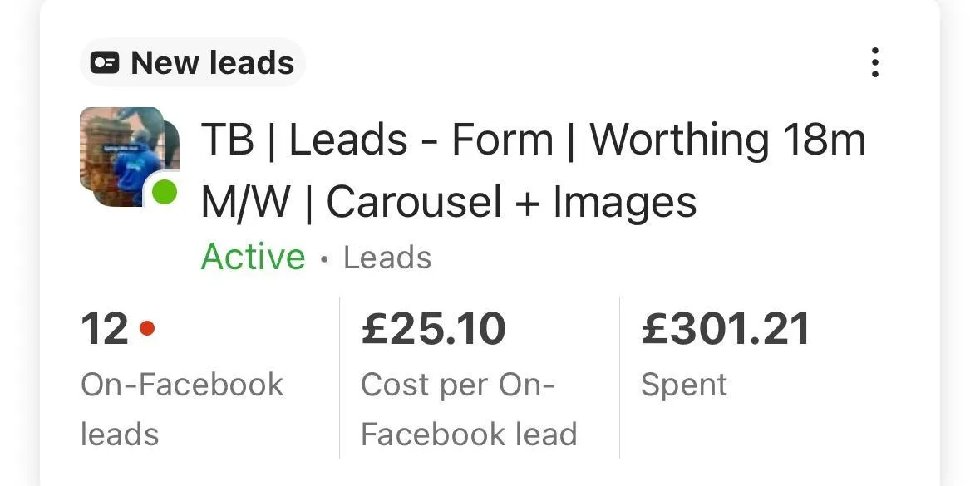
Task: Open the three-dot more options menu
Action: click(875, 62)
